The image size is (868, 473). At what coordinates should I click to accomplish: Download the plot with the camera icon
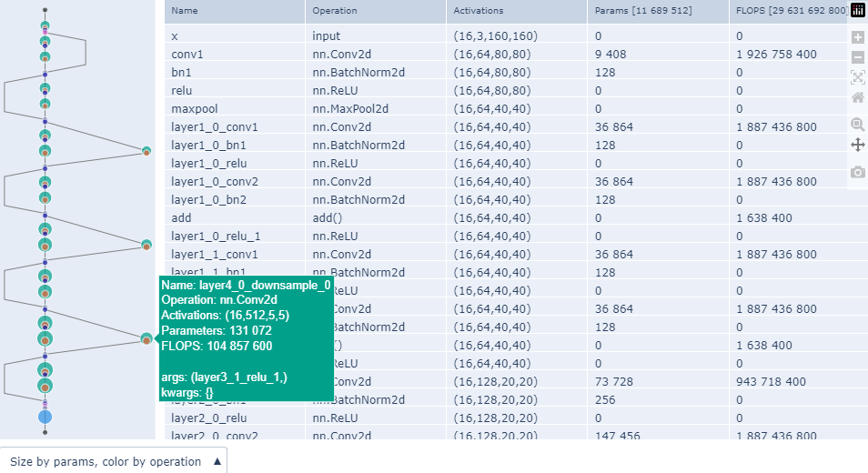(x=857, y=172)
